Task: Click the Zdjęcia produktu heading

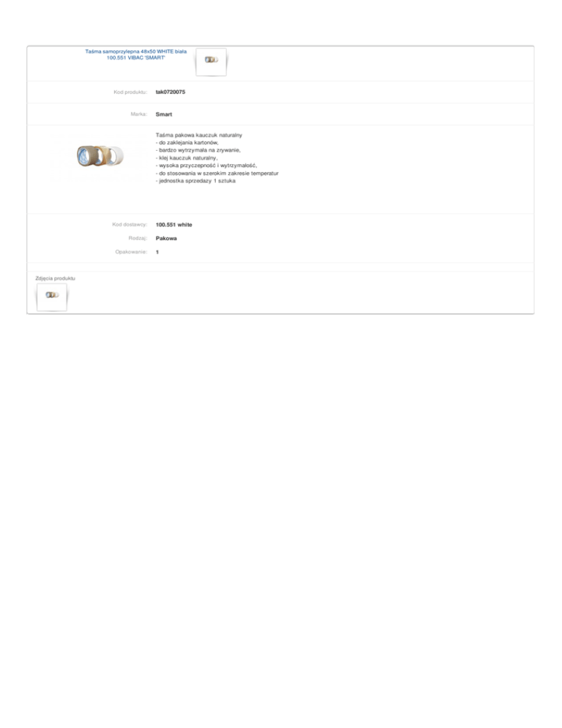Action: tap(55, 278)
